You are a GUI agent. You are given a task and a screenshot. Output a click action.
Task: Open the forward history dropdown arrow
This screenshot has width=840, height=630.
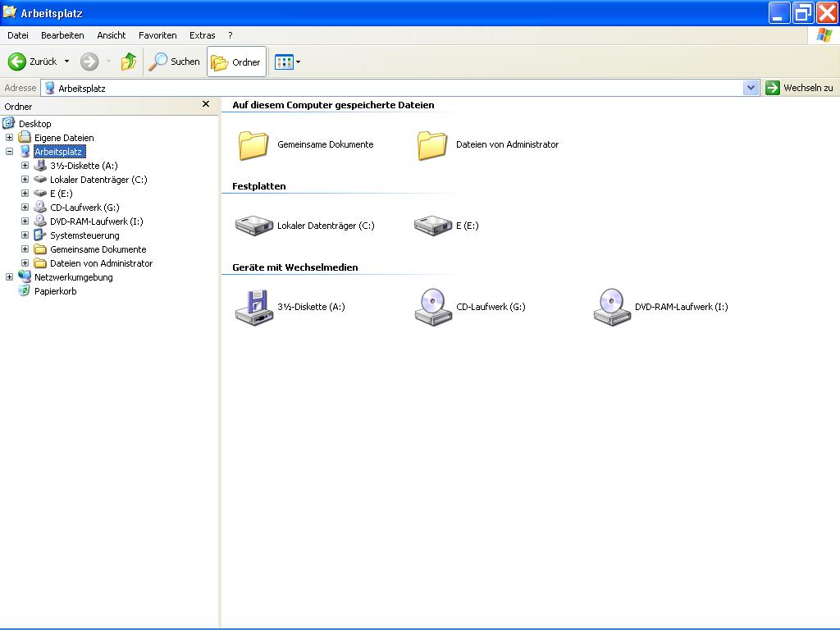(x=108, y=62)
